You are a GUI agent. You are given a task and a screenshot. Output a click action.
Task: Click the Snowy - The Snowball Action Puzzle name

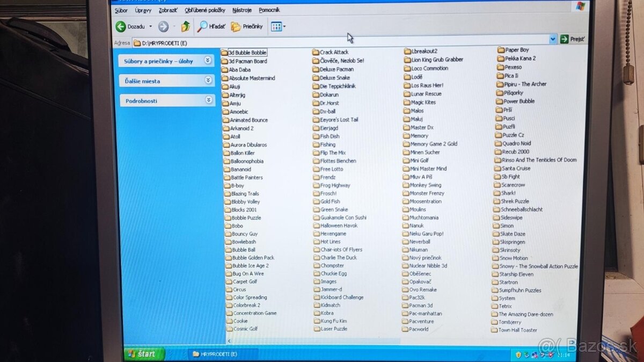click(x=539, y=266)
